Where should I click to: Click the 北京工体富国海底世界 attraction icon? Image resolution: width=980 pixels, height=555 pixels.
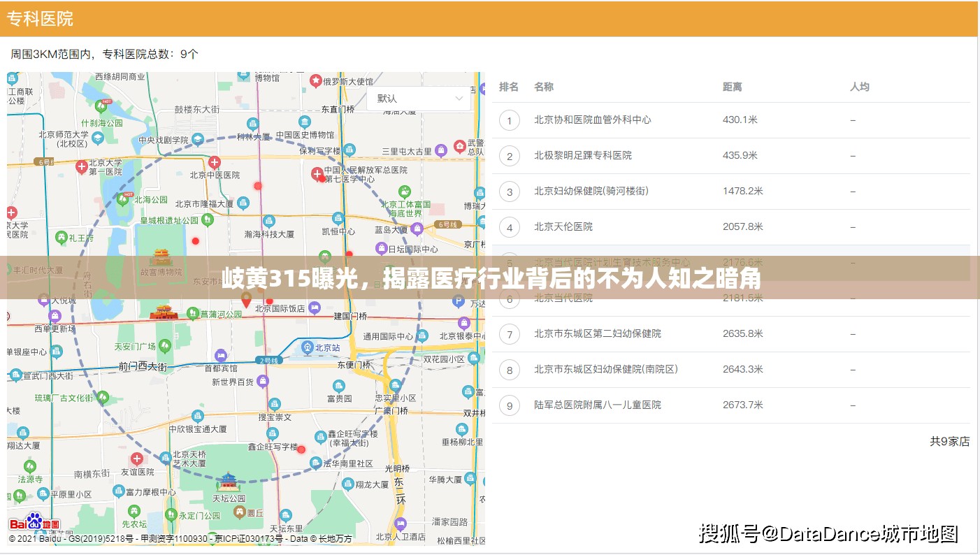point(405,191)
